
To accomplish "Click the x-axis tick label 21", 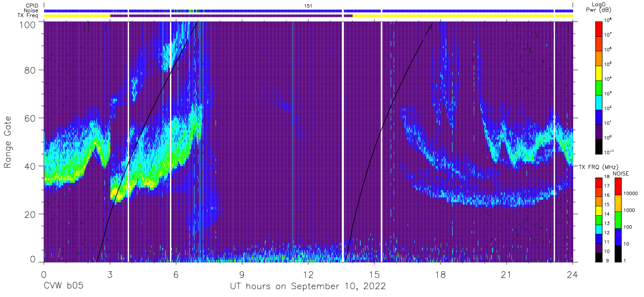I will click(507, 274).
